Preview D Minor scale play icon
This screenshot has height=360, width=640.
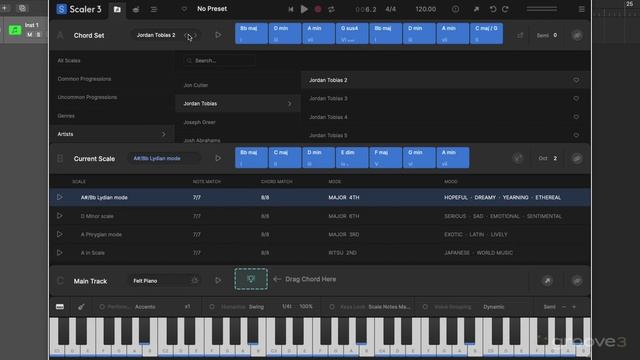click(x=60, y=216)
